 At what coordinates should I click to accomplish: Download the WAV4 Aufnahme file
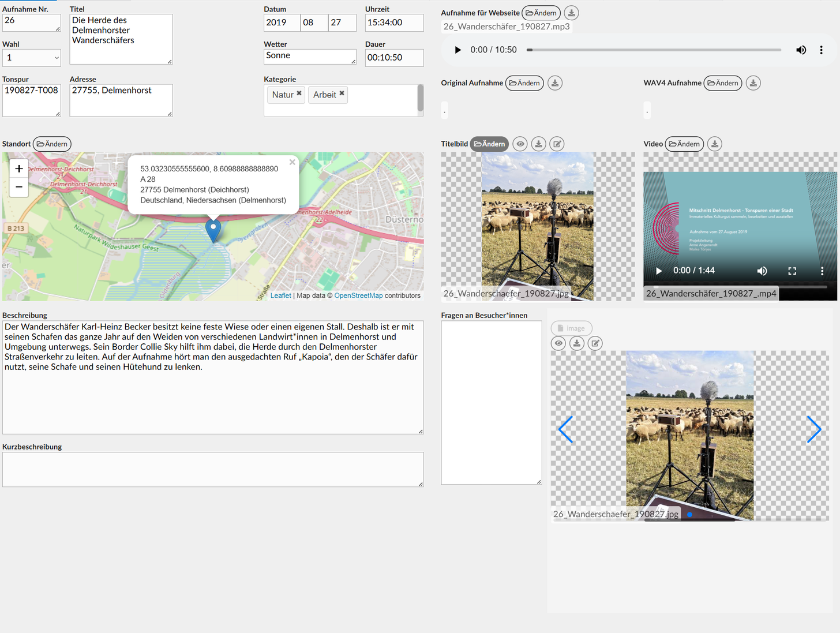(x=753, y=83)
